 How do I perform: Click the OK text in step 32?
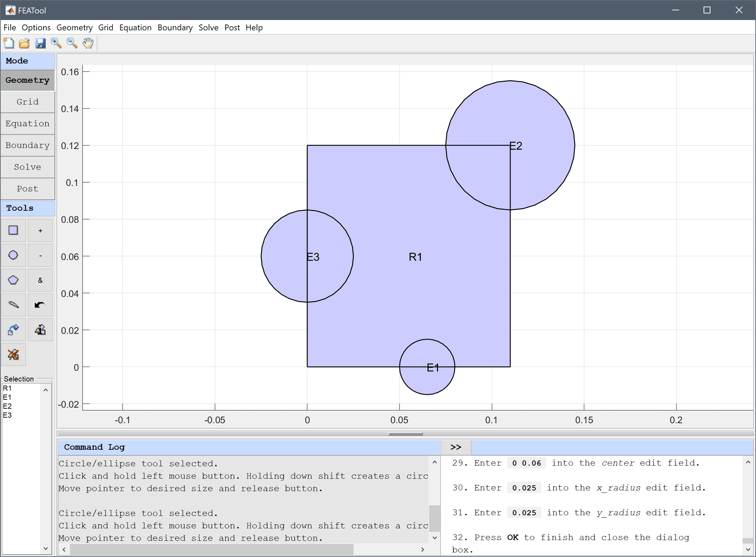tap(513, 537)
